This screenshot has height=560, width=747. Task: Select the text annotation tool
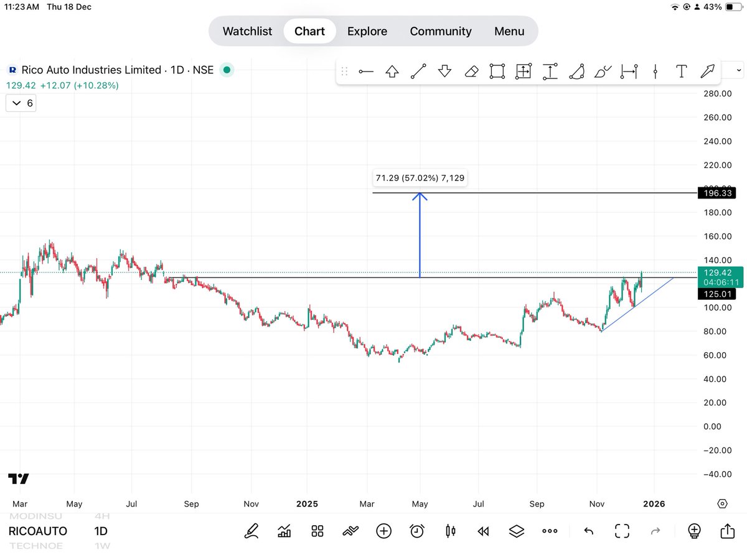pyautogui.click(x=682, y=72)
